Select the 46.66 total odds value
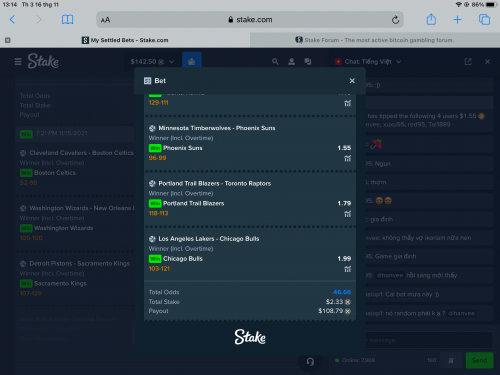 [342, 292]
